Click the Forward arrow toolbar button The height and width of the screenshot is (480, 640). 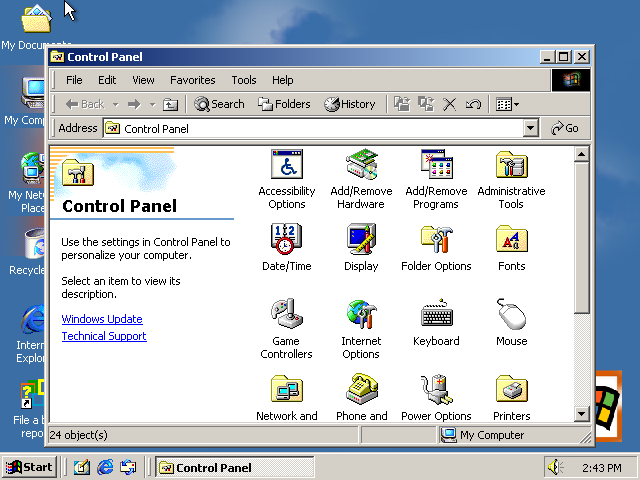click(134, 104)
